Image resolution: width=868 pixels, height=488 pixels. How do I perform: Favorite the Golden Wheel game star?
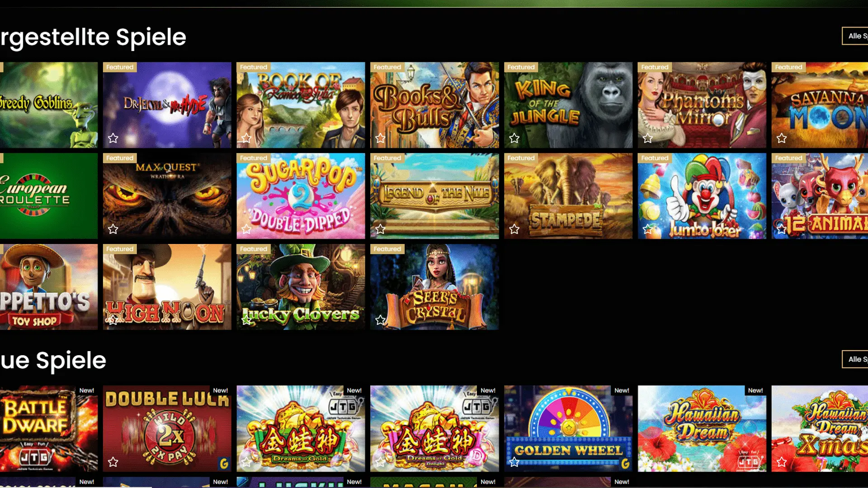(x=514, y=462)
